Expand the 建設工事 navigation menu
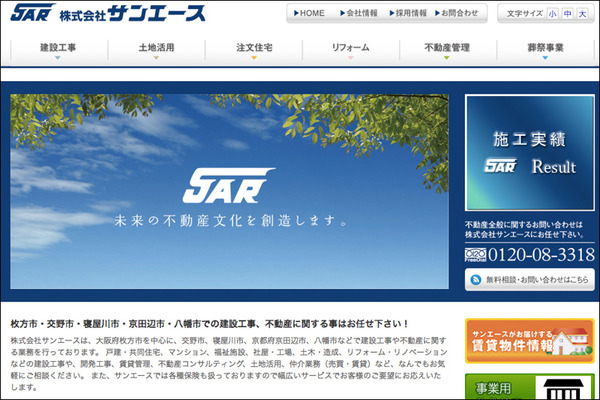600x400 pixels. (59, 48)
